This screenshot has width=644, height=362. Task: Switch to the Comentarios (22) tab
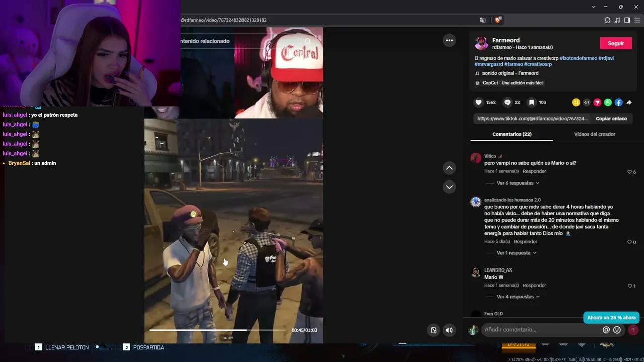tap(512, 134)
